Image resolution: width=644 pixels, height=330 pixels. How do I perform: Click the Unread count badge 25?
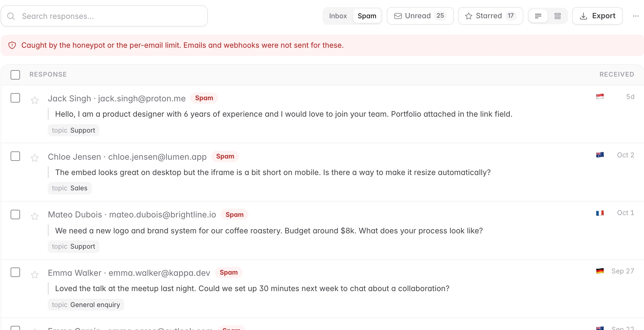click(440, 16)
